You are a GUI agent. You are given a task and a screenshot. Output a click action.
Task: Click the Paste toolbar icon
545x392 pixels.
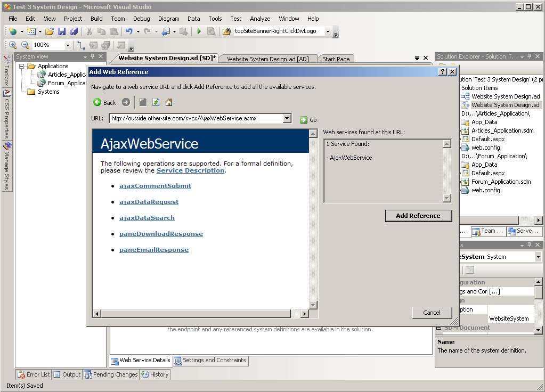coord(113,31)
